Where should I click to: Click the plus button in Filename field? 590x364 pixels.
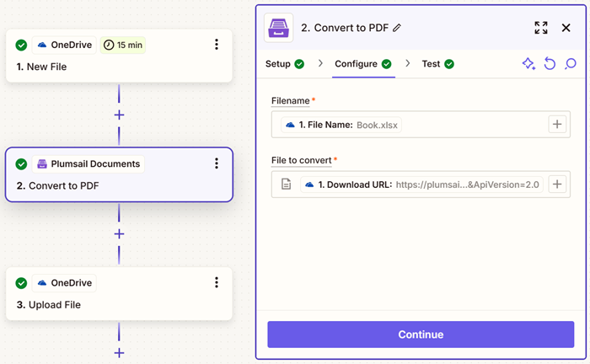click(x=557, y=124)
